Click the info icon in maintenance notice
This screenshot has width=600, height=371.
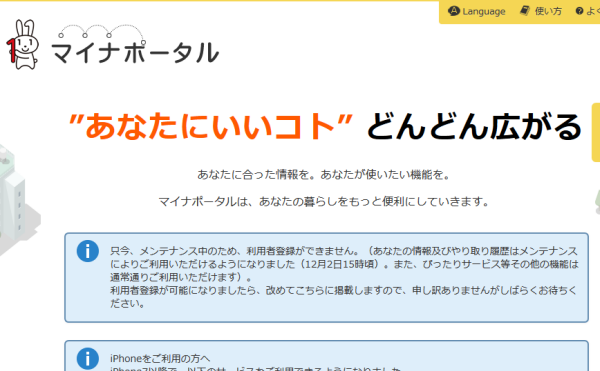coord(88,251)
